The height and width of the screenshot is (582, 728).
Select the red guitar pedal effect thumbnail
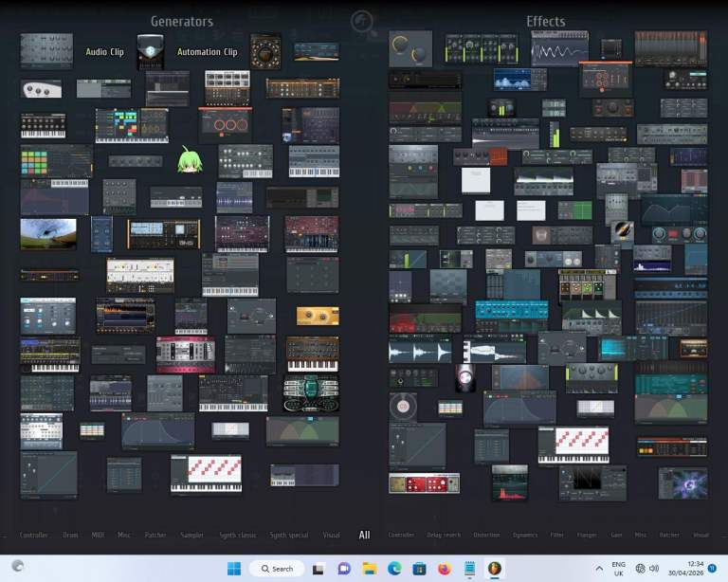click(x=424, y=483)
